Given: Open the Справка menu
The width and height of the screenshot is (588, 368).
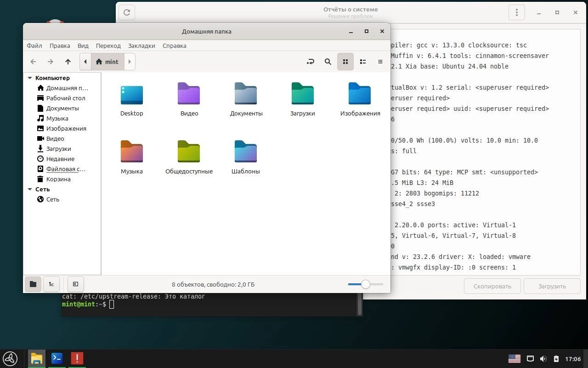Looking at the screenshot, I should (175, 46).
